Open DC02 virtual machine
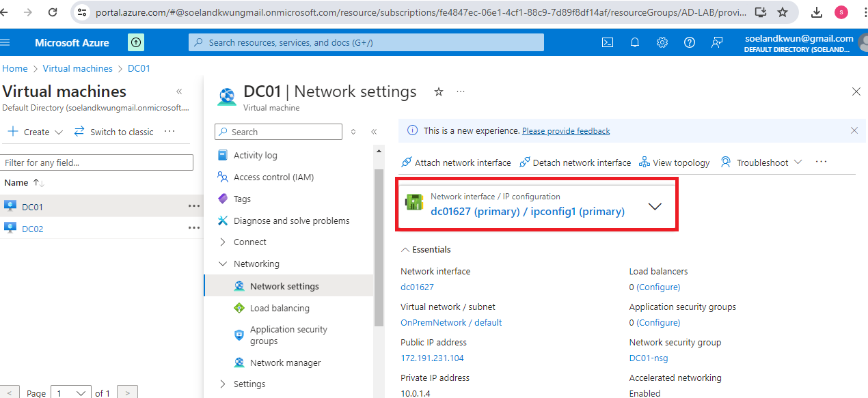This screenshot has height=398, width=868. click(x=32, y=229)
